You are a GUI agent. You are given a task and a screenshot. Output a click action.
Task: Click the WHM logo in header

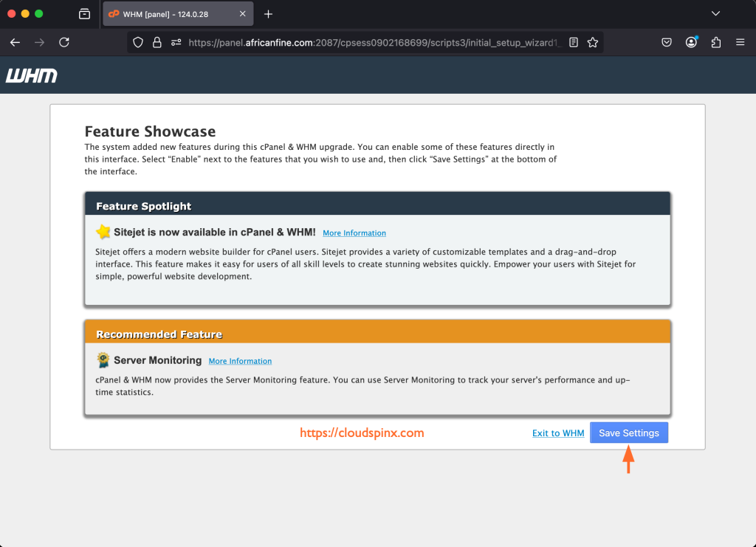point(32,75)
